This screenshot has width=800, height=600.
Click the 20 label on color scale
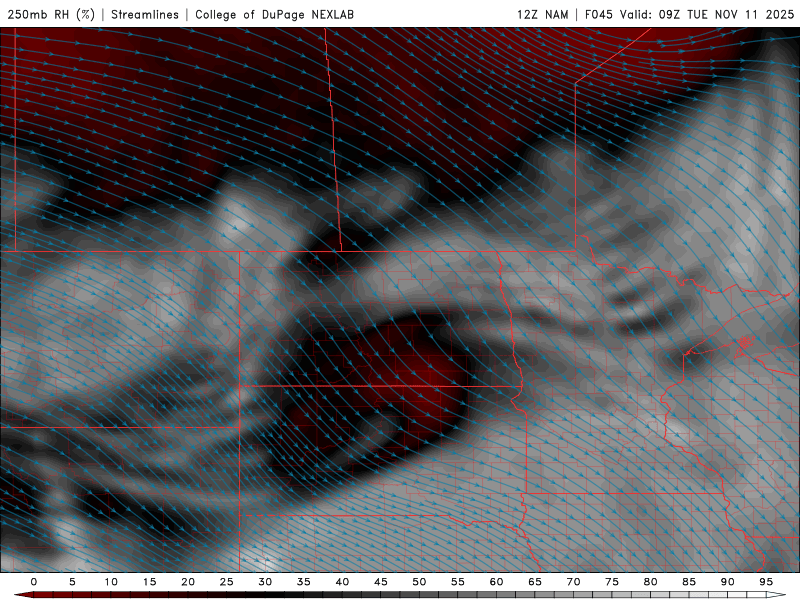(188, 582)
